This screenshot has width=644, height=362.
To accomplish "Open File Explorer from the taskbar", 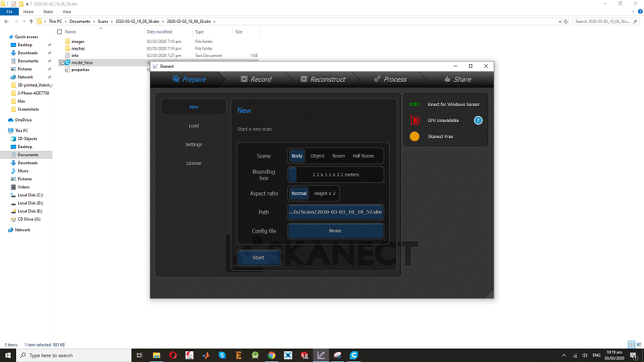I will pos(156,355).
